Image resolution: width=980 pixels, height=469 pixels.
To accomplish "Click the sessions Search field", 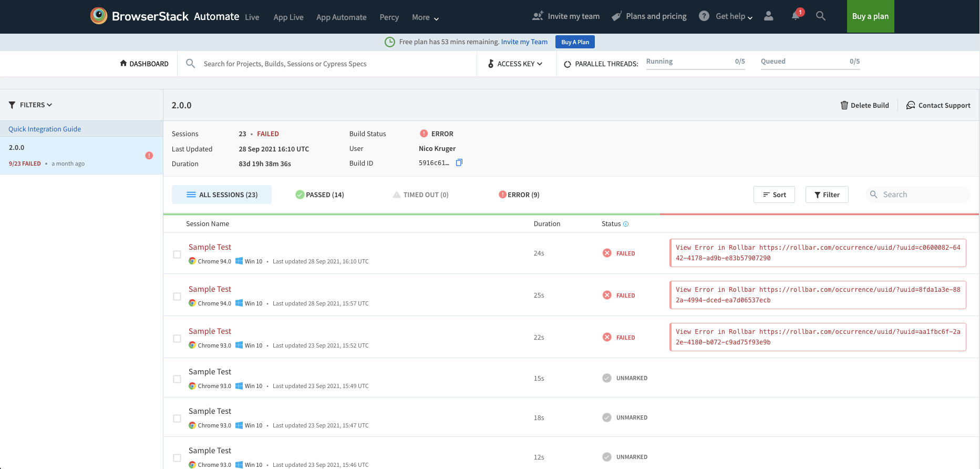I will (x=918, y=195).
